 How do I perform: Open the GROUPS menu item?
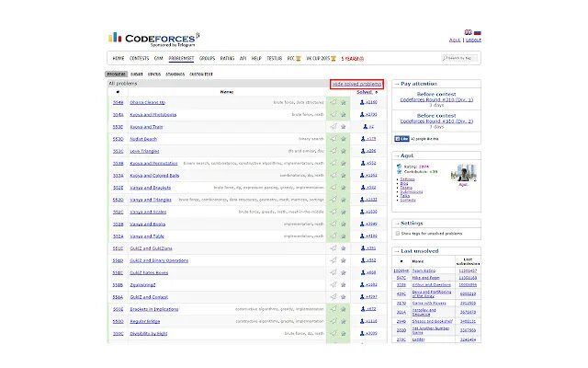click(x=207, y=58)
